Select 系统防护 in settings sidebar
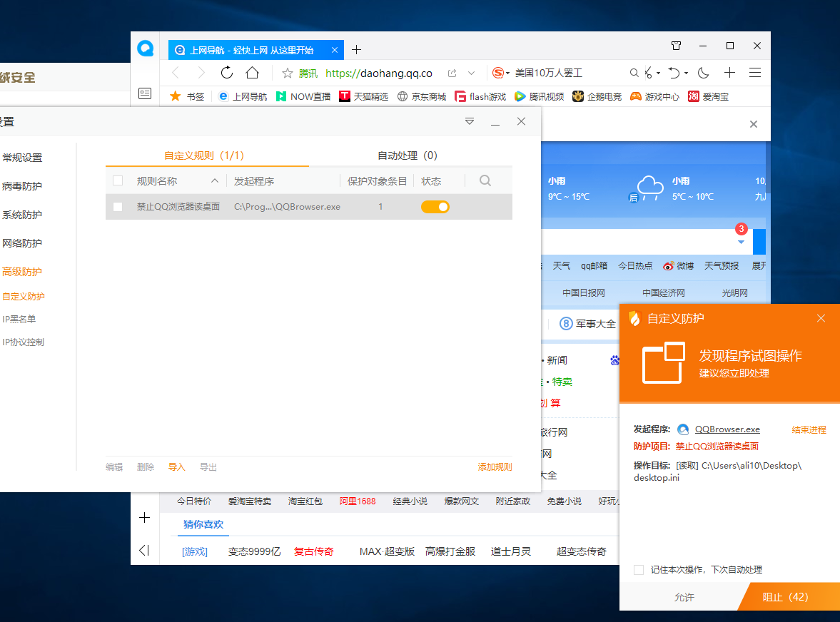This screenshot has height=622, width=840. pyautogui.click(x=21, y=215)
